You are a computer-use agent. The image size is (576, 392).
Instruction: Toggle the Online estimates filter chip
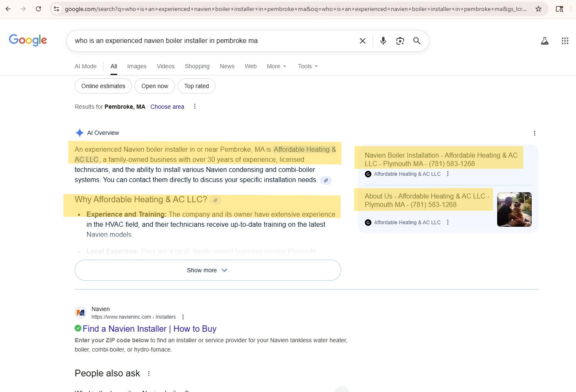(x=103, y=86)
